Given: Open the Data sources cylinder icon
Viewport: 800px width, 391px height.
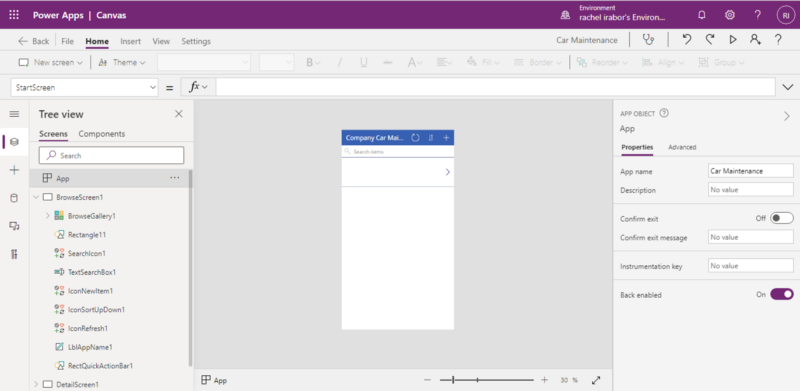Looking at the screenshot, I should [14, 198].
